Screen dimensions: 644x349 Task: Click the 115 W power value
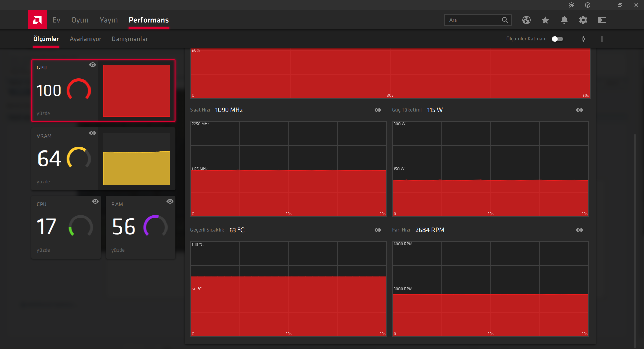[x=435, y=110]
